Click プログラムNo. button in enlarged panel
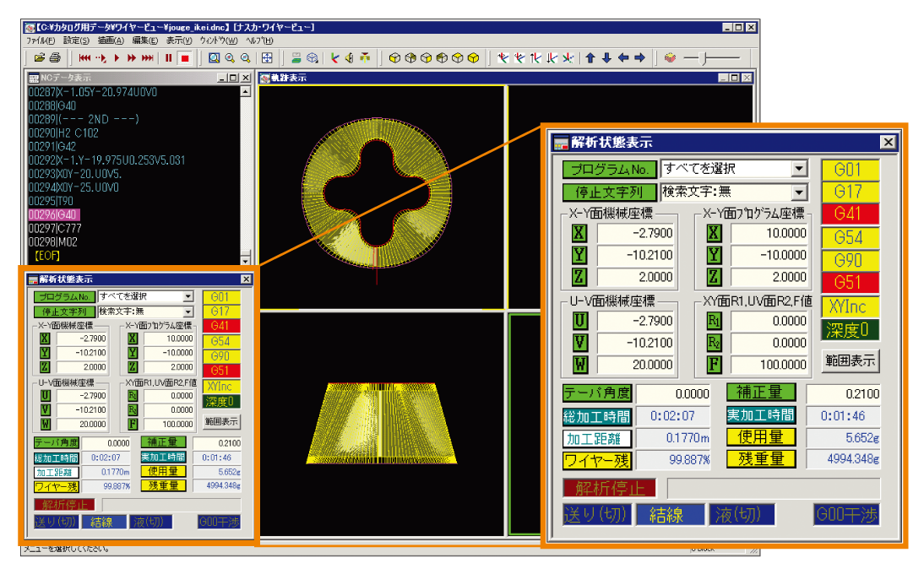The width and height of the screenshot is (924, 574). click(x=609, y=169)
